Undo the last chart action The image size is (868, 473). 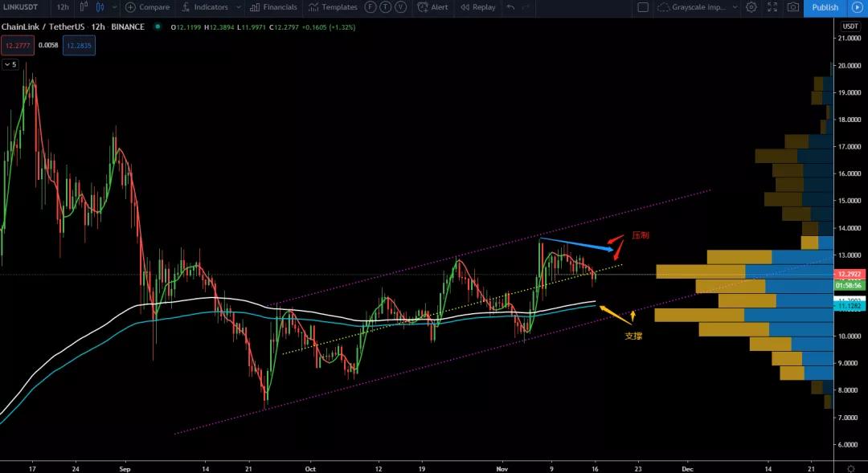511,7
